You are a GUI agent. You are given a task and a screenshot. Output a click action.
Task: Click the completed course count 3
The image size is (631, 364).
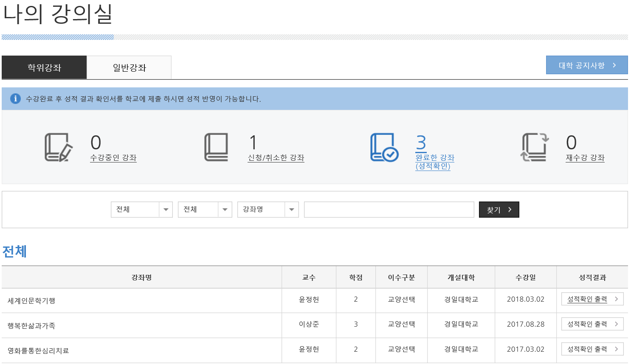(x=421, y=143)
